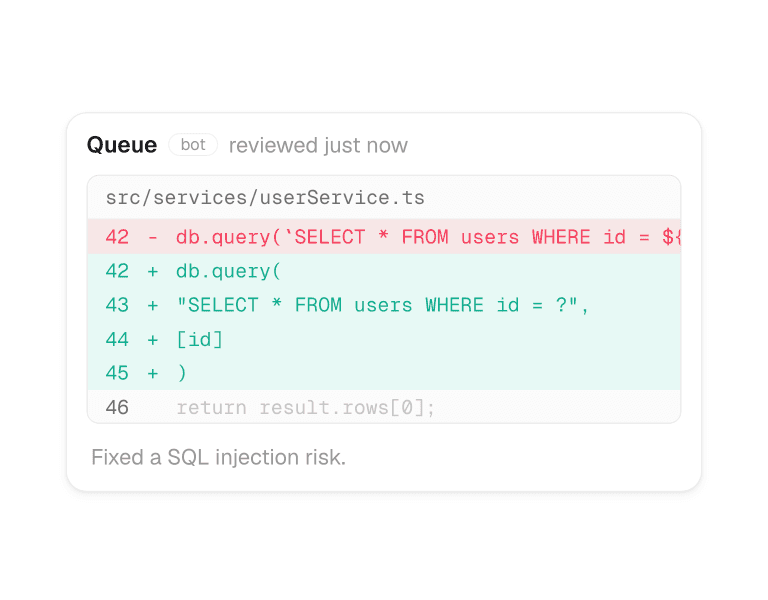This screenshot has height=600, width=768.
Task: Select added line 42 db.query(
Action: pos(384,271)
